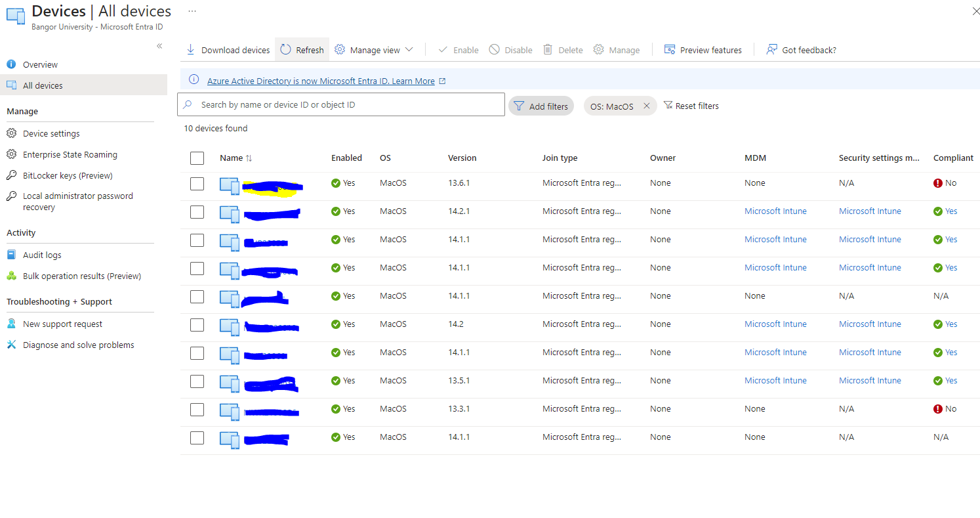Tick checkbox for version 13.6.1 device
The image size is (980, 518).
tap(197, 184)
